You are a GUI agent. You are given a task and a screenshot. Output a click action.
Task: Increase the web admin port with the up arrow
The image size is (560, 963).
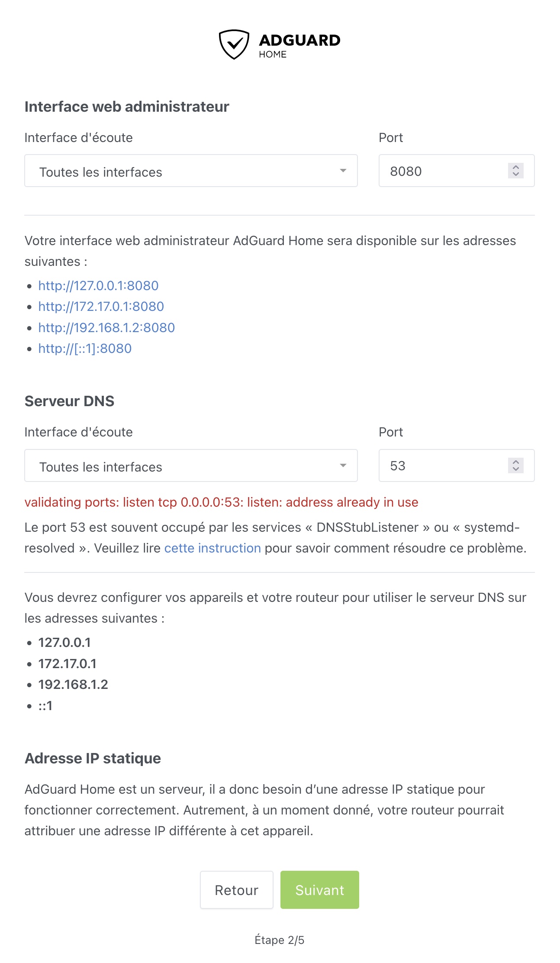point(515,167)
